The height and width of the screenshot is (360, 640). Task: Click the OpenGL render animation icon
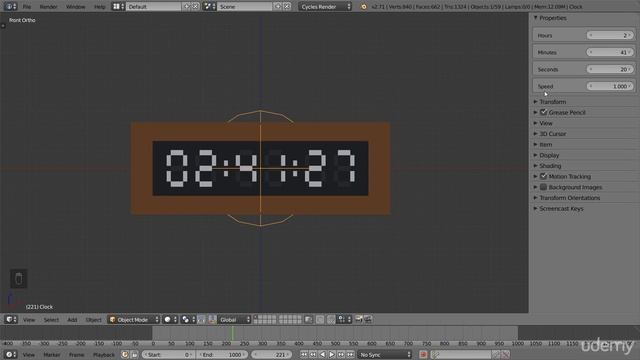[368, 320]
